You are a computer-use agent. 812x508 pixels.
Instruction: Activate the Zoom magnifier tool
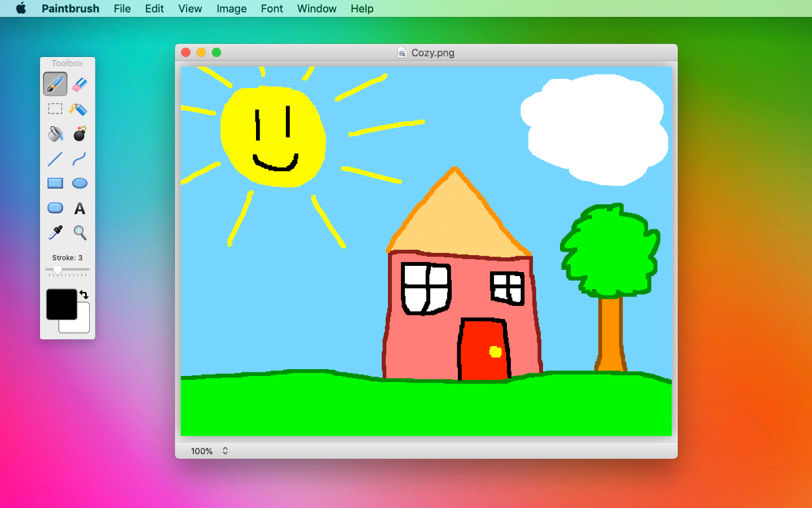click(80, 233)
